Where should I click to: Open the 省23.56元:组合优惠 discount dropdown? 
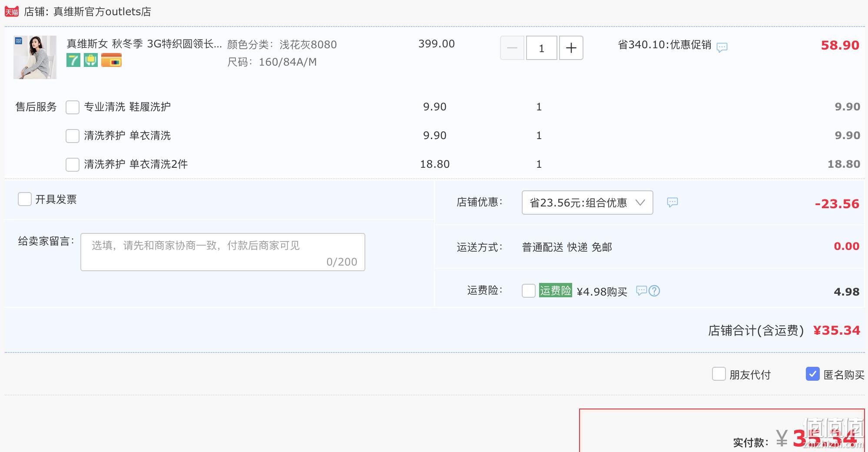tap(587, 203)
